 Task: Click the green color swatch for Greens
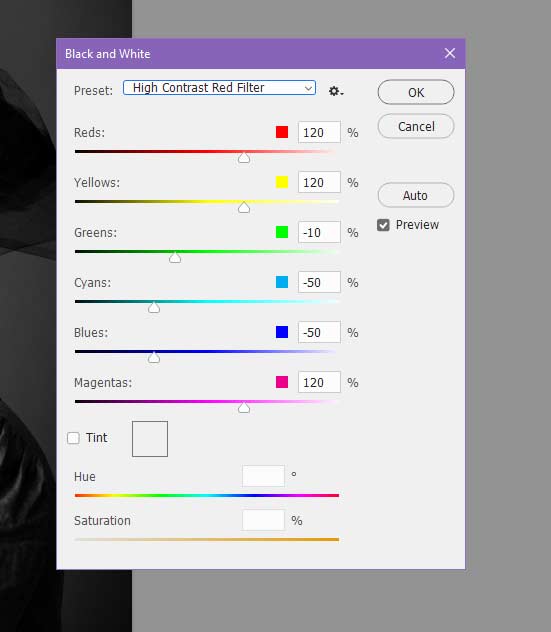[282, 232]
